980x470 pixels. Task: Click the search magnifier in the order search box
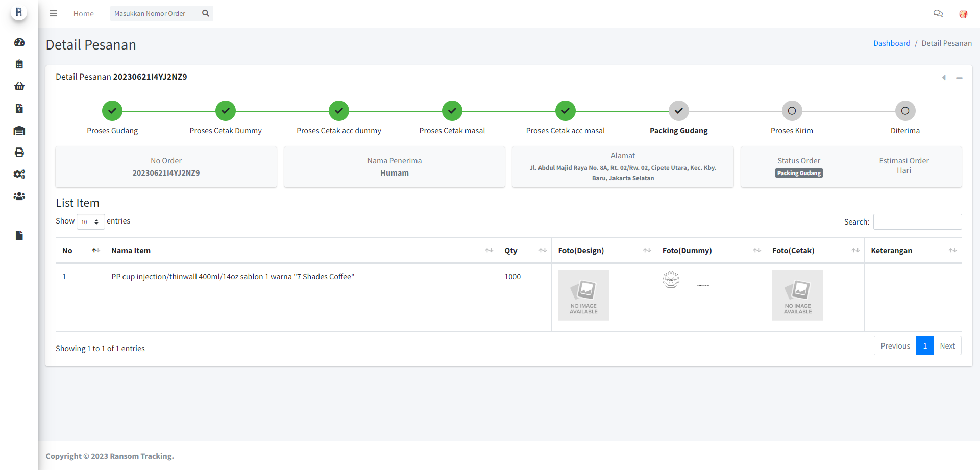pyautogui.click(x=205, y=13)
